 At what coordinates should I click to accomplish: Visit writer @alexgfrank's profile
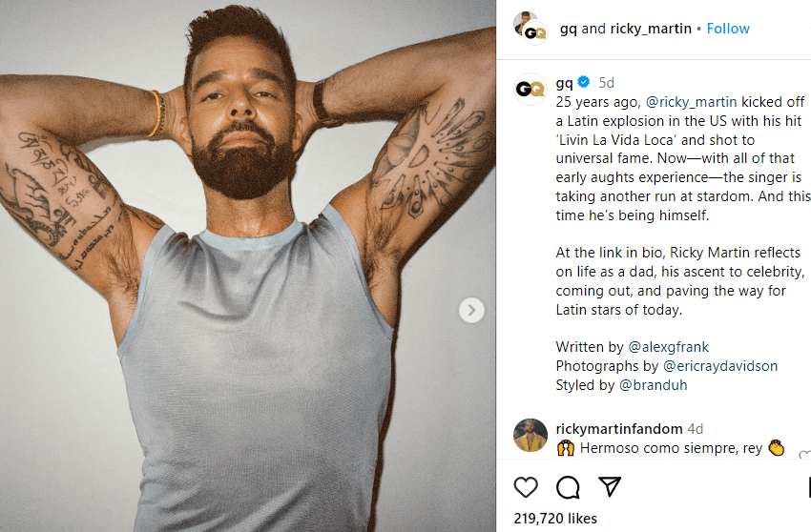670,346
